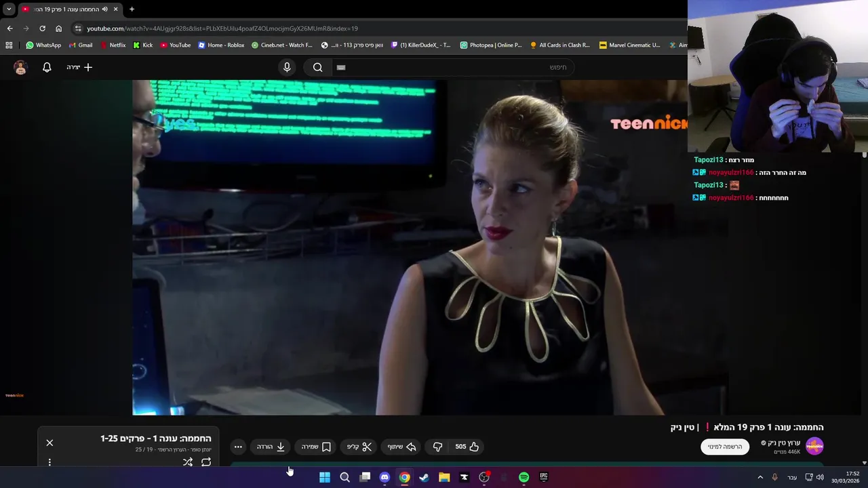Open Steam from the taskbar

424,477
